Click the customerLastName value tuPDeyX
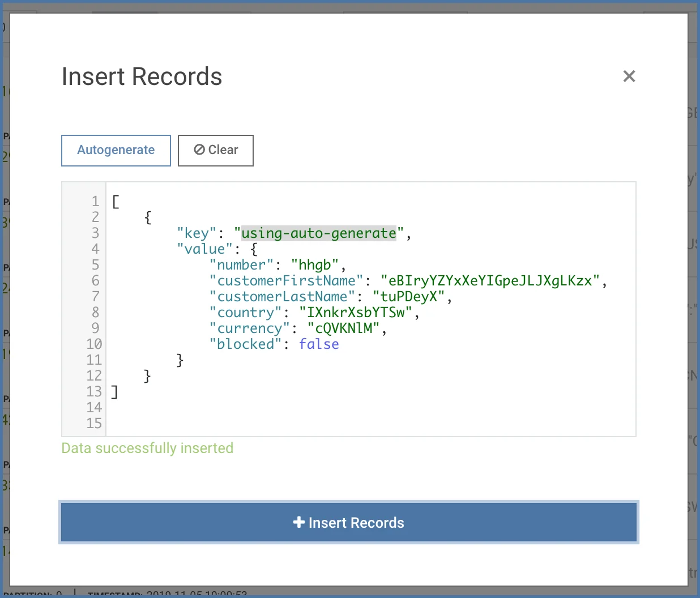 coord(407,296)
